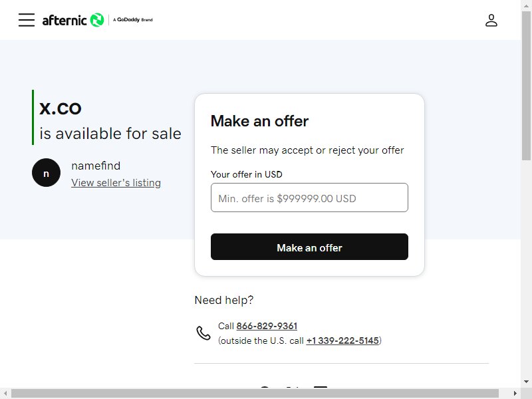Screen dimensions: 532x399
Task: Click the namefind seller name
Action: pyautogui.click(x=96, y=166)
